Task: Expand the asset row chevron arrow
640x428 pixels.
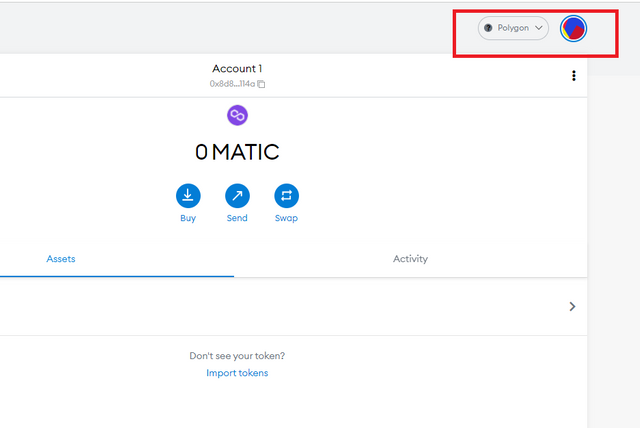Action: point(572,306)
